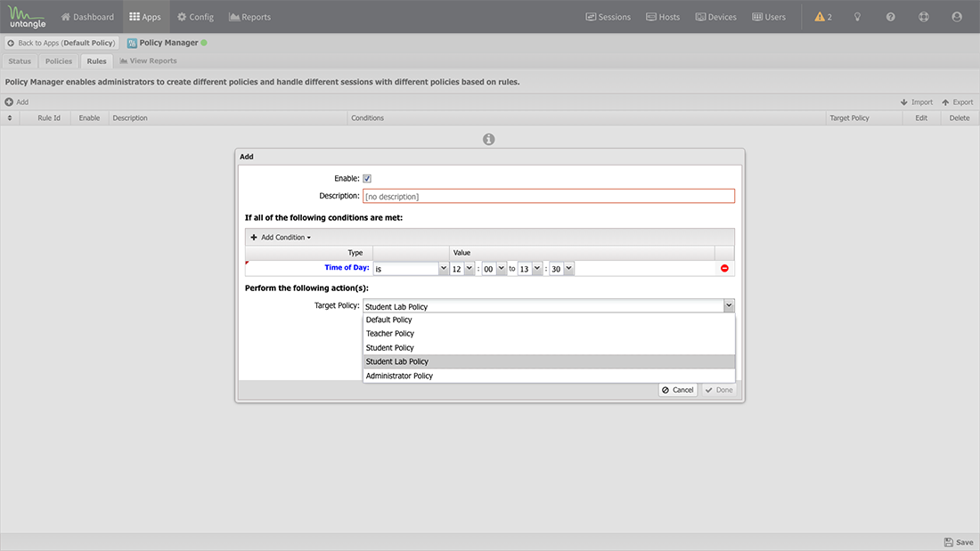Cancel the Add rule dialog
This screenshot has width=980, height=551.
tap(677, 390)
